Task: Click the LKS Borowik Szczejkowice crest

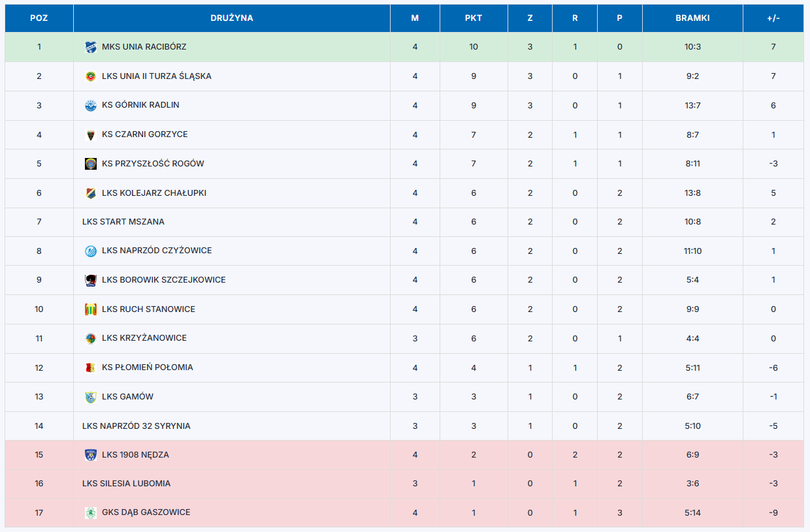Action: pyautogui.click(x=91, y=280)
